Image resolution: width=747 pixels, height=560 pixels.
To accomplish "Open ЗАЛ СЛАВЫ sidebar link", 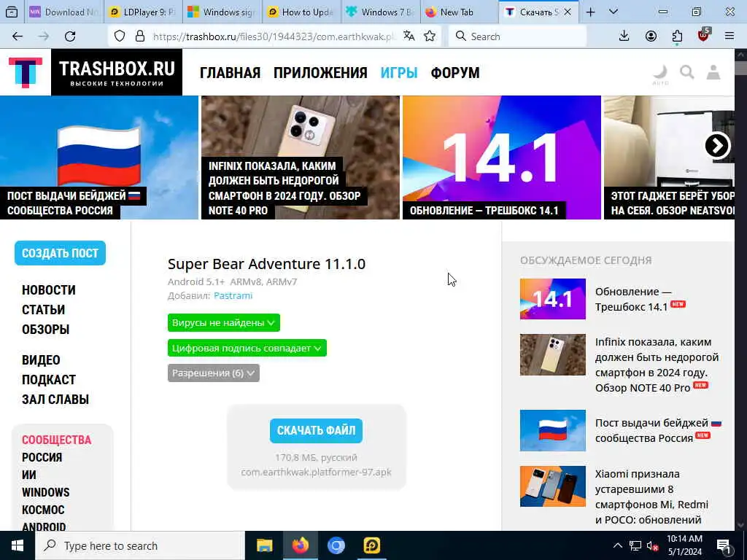I will (x=55, y=399).
